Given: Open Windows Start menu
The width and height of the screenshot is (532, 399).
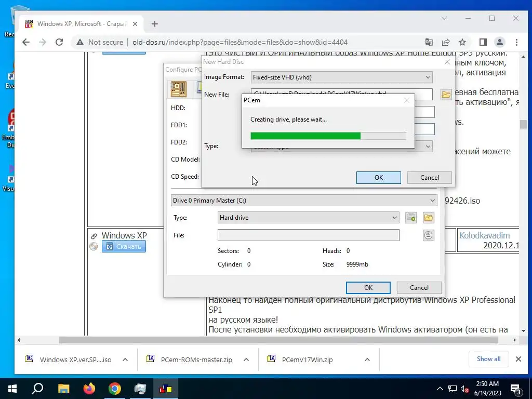Looking at the screenshot, I should click(12, 389).
